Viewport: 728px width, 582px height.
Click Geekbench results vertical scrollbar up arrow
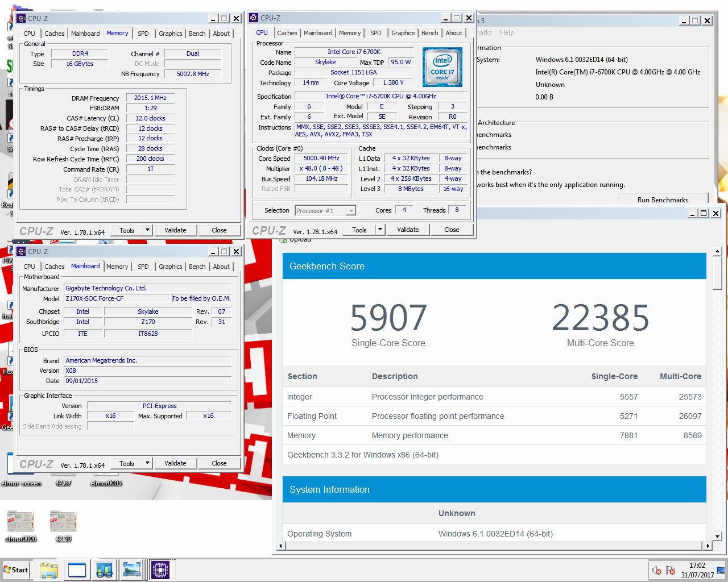coord(717,251)
